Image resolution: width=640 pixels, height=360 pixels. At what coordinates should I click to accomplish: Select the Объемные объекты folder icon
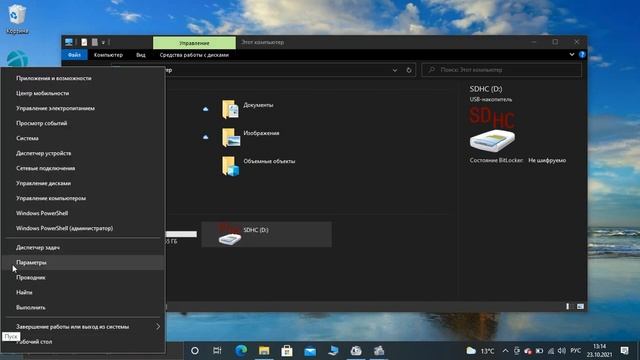tap(230, 166)
